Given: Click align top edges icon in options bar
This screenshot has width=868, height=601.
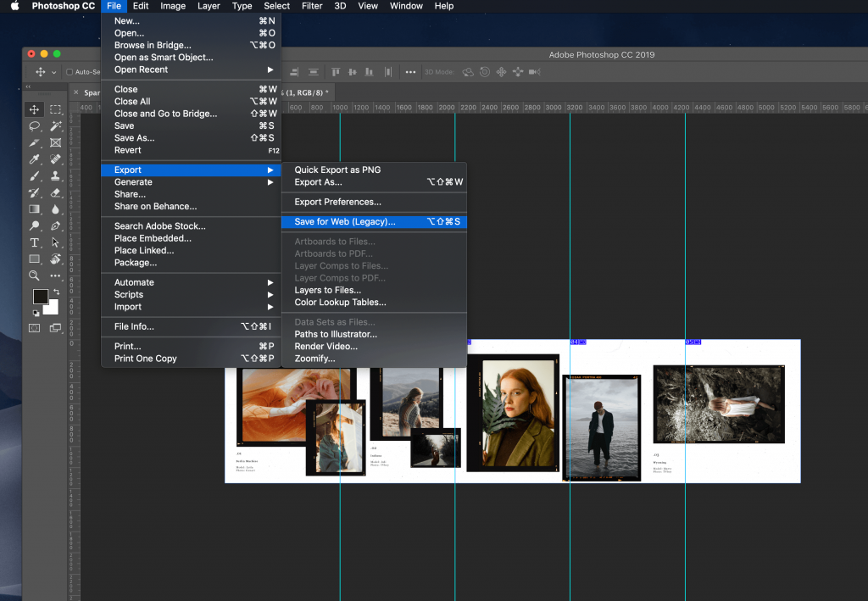Looking at the screenshot, I should [x=336, y=72].
